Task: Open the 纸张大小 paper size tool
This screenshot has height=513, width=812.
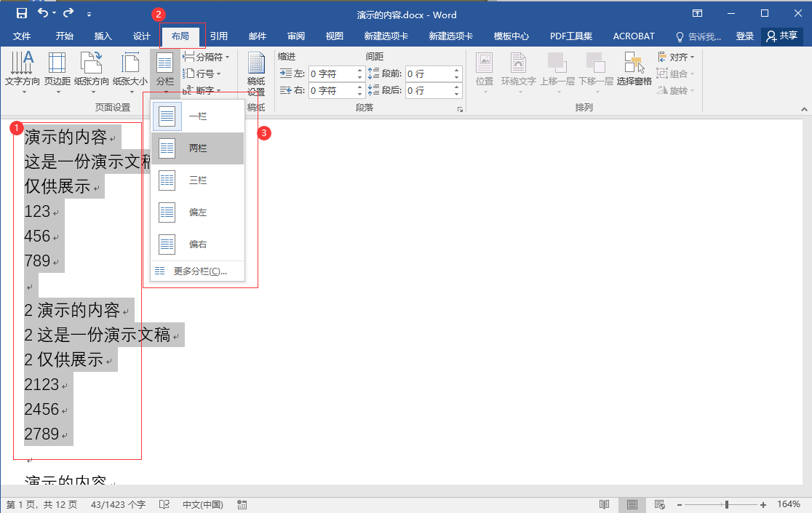Action: tap(130, 71)
